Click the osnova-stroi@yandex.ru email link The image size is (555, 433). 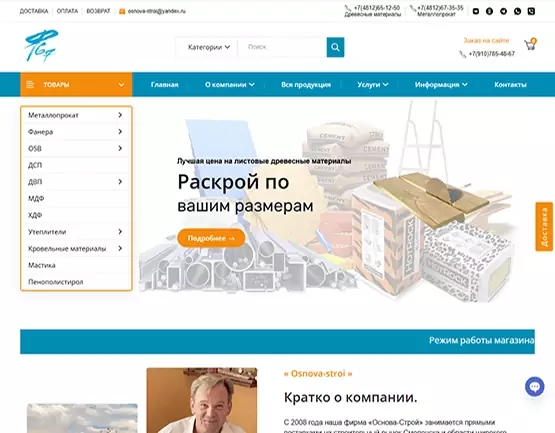click(157, 11)
